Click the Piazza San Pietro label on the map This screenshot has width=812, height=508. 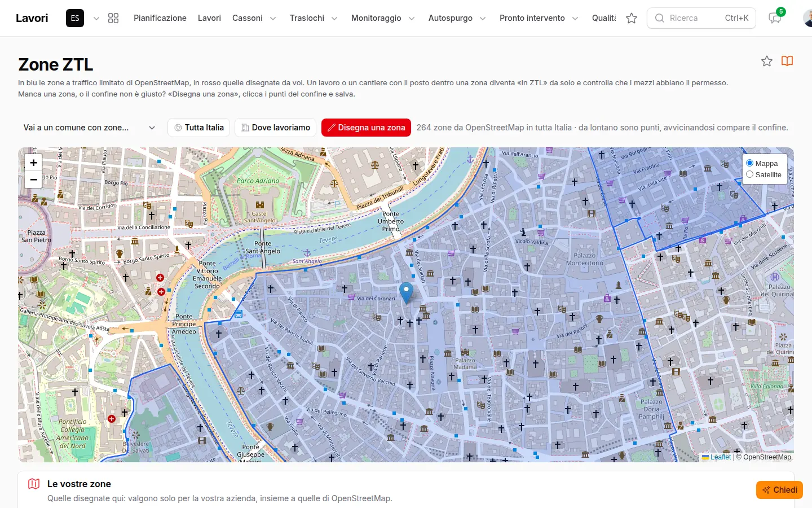point(36,236)
